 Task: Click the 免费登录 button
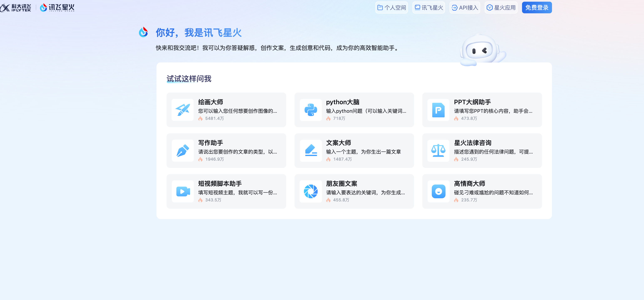[x=537, y=7]
